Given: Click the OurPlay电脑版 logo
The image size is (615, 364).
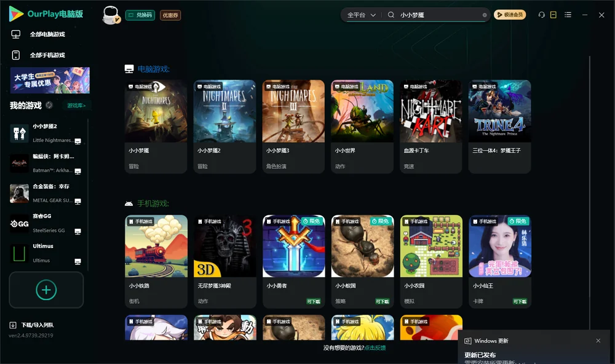Looking at the screenshot, I should point(46,14).
